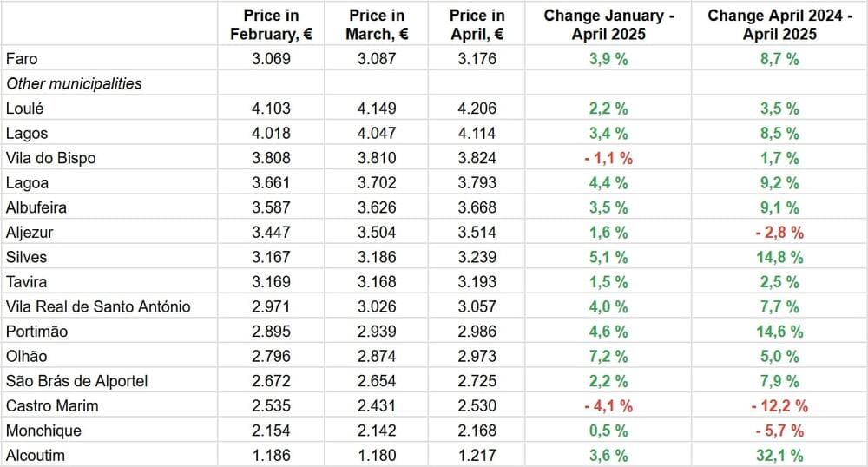
Task: Click the Faro row label
Action: pos(22,59)
